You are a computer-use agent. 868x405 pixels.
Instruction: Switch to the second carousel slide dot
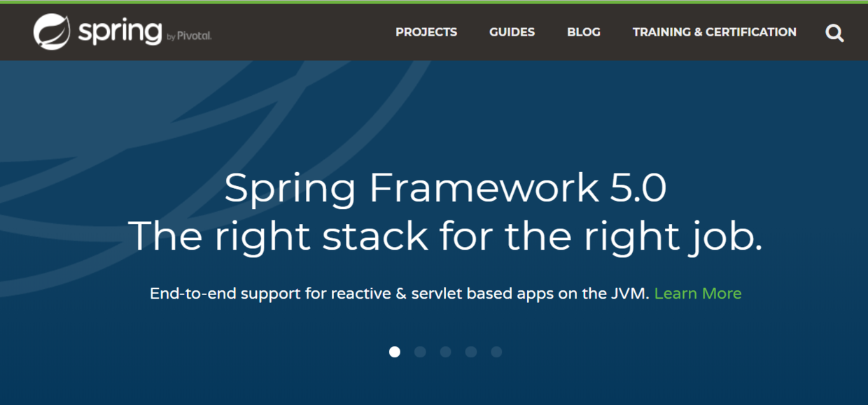pyautogui.click(x=420, y=352)
